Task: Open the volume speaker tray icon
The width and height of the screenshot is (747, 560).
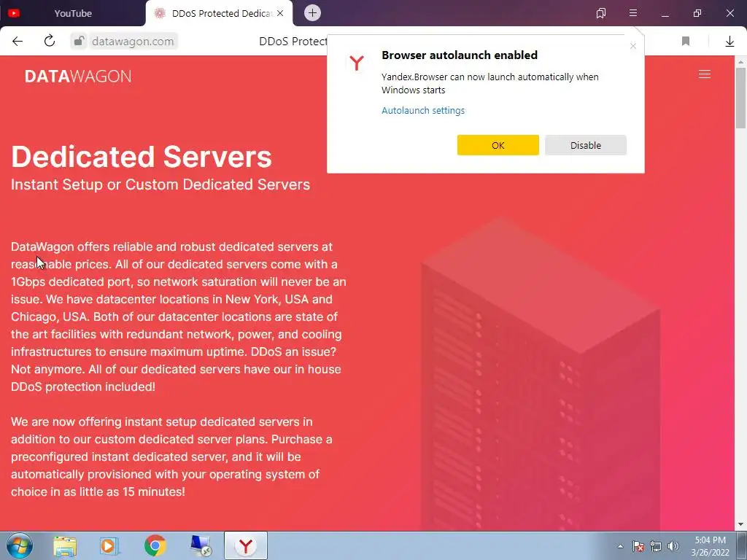Action: pos(673,546)
